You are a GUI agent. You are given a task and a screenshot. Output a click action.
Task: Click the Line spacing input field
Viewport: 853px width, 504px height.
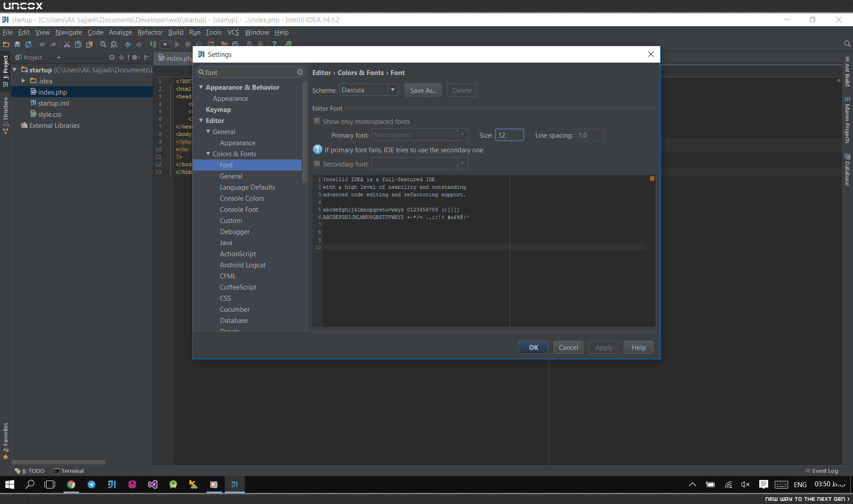pos(590,135)
